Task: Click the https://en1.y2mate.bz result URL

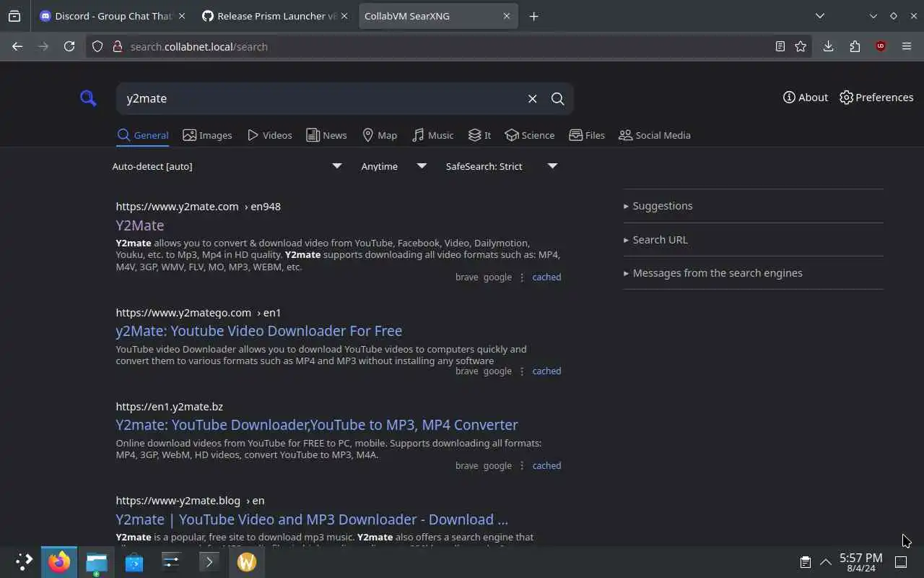Action: click(x=170, y=407)
